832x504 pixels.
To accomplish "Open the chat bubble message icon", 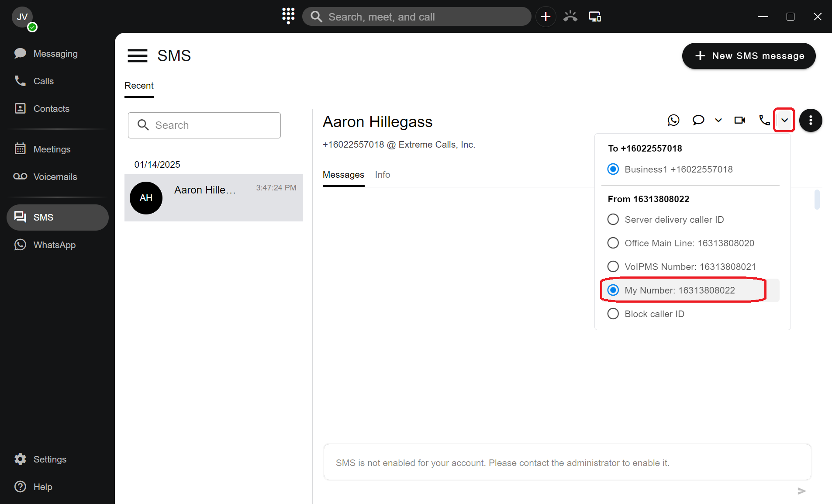I will tap(698, 120).
